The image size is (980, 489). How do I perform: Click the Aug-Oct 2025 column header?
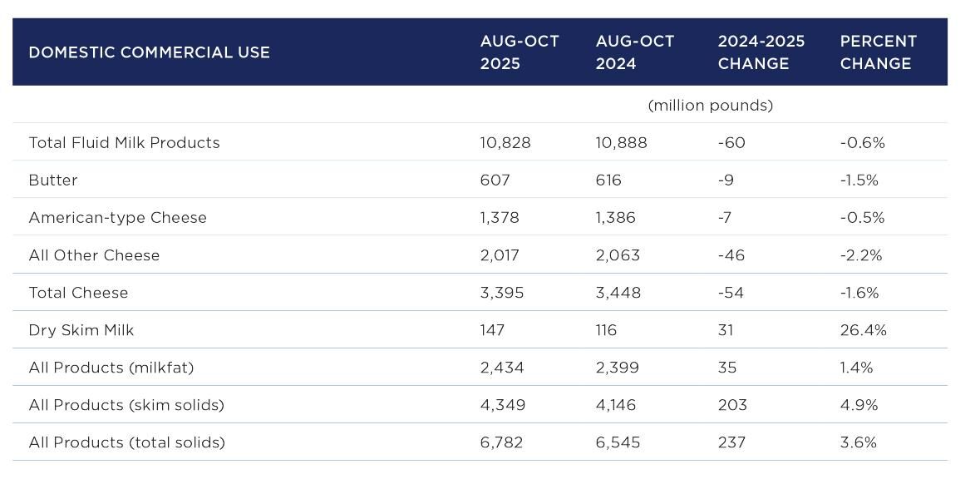[x=520, y=52]
